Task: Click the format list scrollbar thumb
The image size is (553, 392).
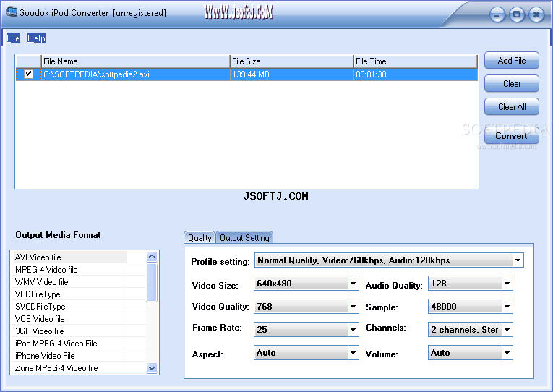Action: 152,283
